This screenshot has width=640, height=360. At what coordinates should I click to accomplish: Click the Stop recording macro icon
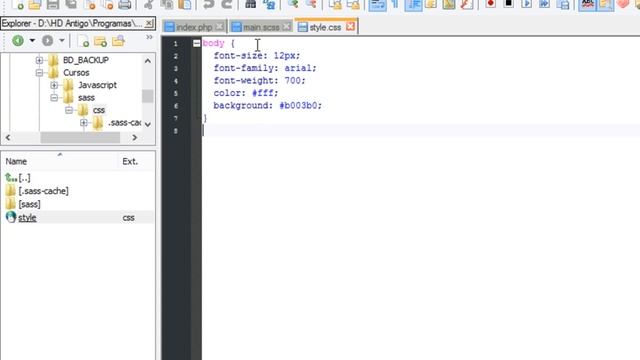(x=509, y=4)
